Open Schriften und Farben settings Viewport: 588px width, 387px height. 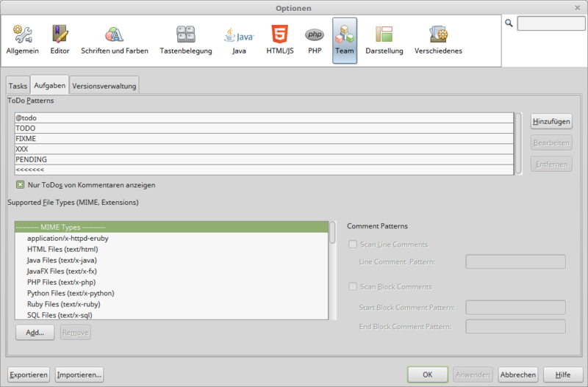pyautogui.click(x=114, y=40)
